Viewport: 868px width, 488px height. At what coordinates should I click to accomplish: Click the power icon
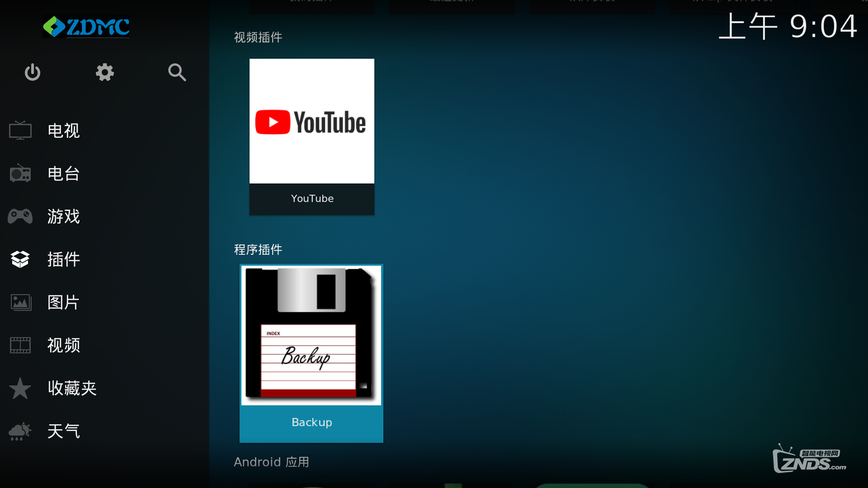click(x=33, y=72)
